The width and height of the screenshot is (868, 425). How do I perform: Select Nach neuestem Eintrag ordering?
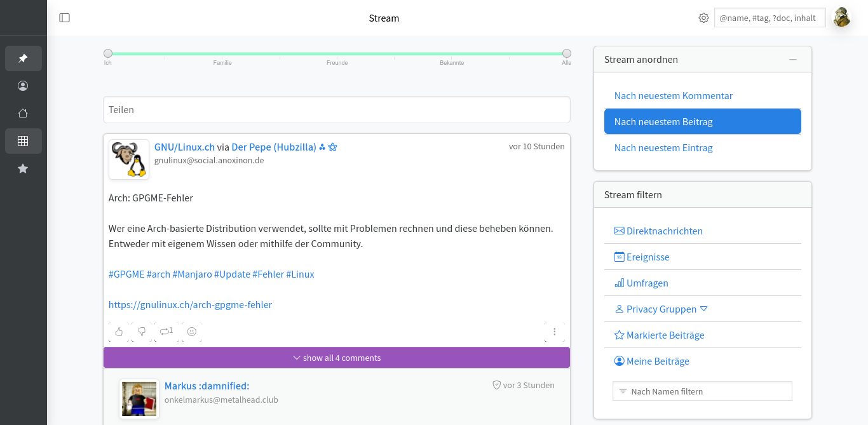coord(663,148)
